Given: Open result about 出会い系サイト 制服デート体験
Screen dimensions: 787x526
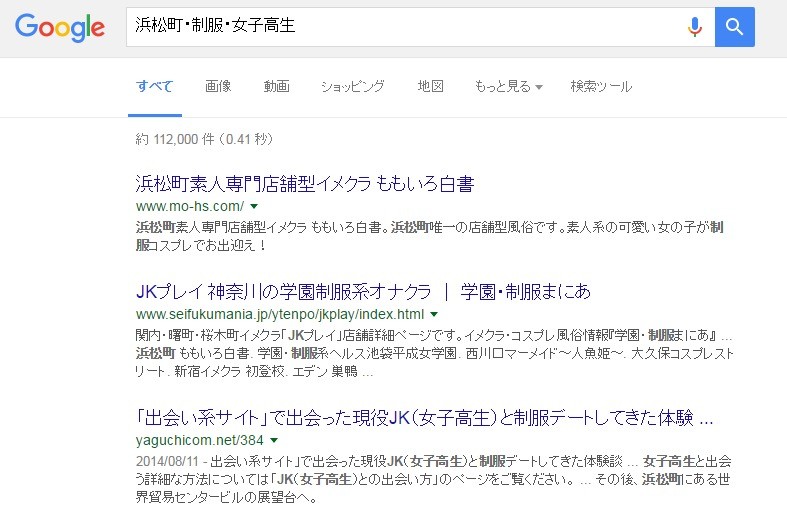Looking at the screenshot, I should 424,418.
